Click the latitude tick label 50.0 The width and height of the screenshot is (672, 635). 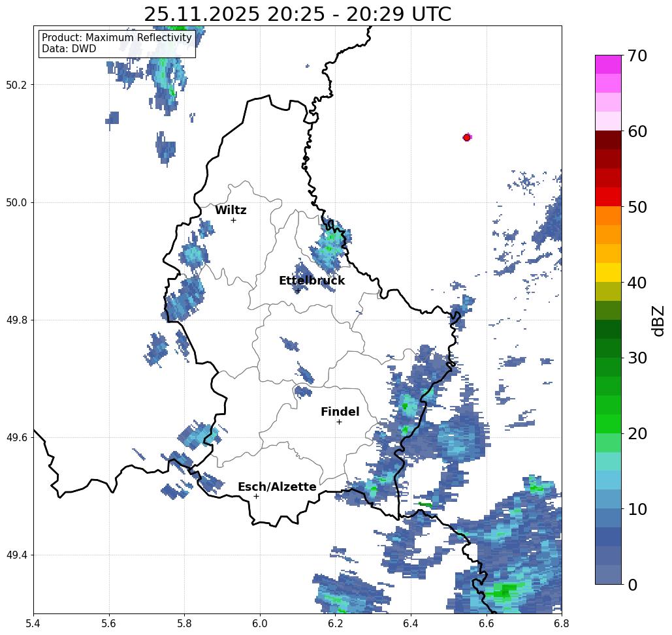16,202
